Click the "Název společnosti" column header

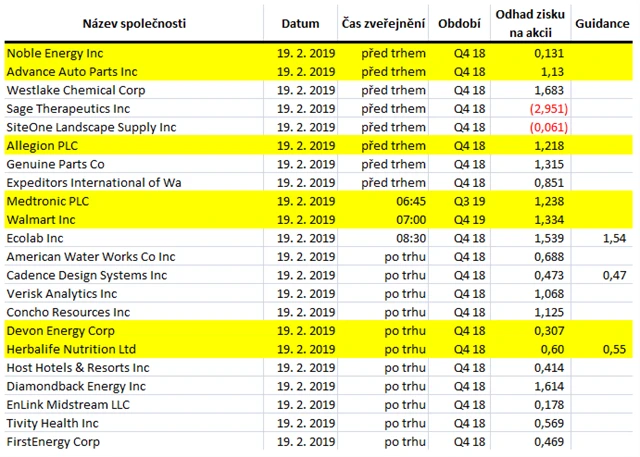(x=132, y=23)
